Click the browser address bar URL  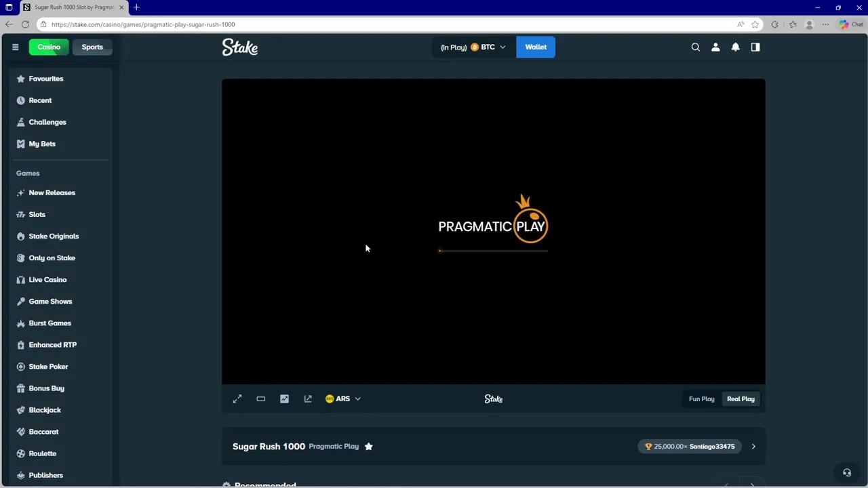pyautogui.click(x=143, y=24)
